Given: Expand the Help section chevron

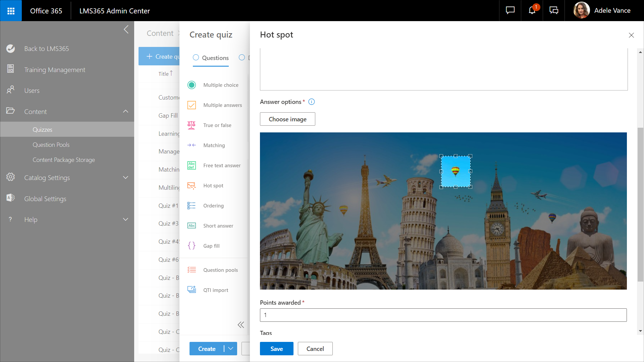Looking at the screenshot, I should (x=126, y=220).
